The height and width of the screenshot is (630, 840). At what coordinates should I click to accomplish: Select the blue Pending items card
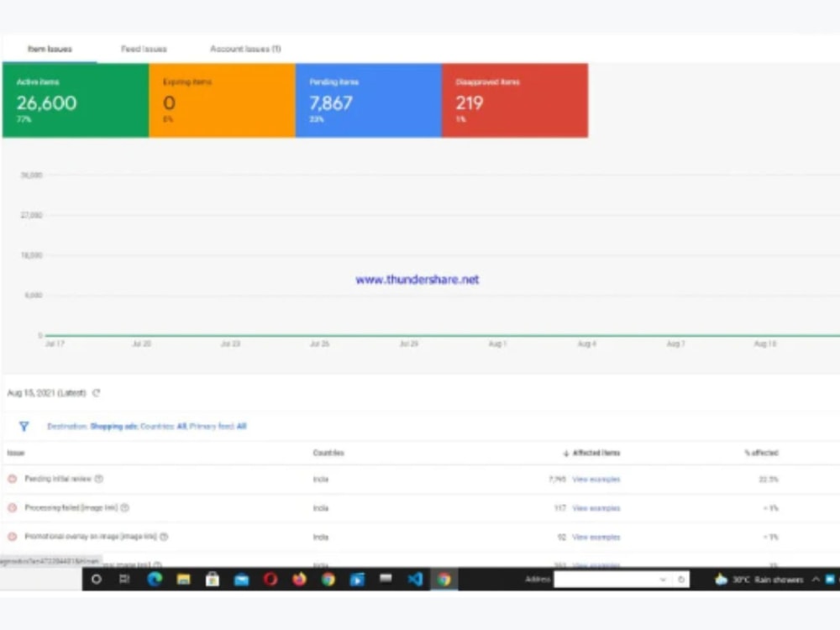[x=369, y=100]
